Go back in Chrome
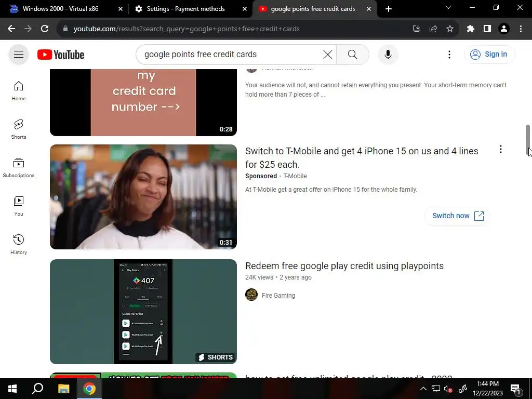Viewport: 532px width, 399px height. coord(11,29)
